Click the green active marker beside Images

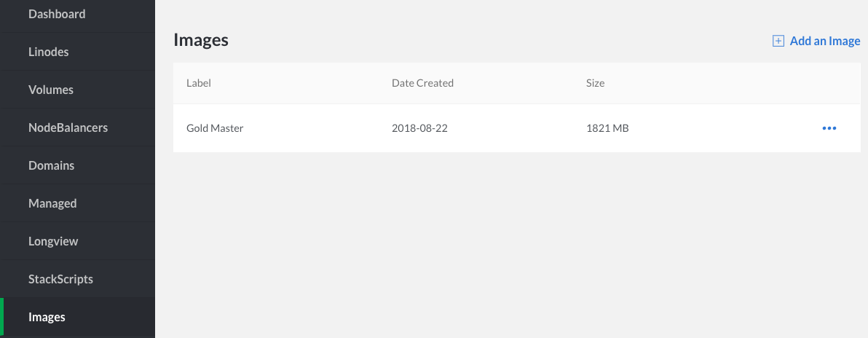(x=2, y=318)
